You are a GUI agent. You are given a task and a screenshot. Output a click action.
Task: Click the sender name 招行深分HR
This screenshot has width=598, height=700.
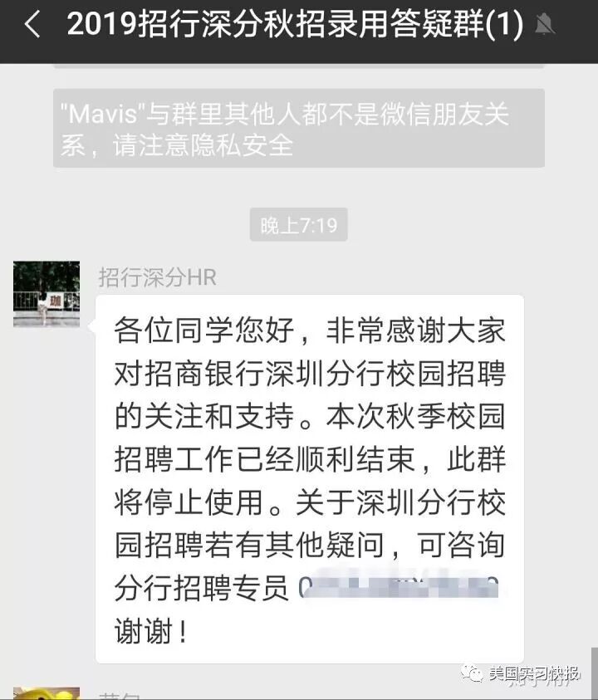coord(157,277)
